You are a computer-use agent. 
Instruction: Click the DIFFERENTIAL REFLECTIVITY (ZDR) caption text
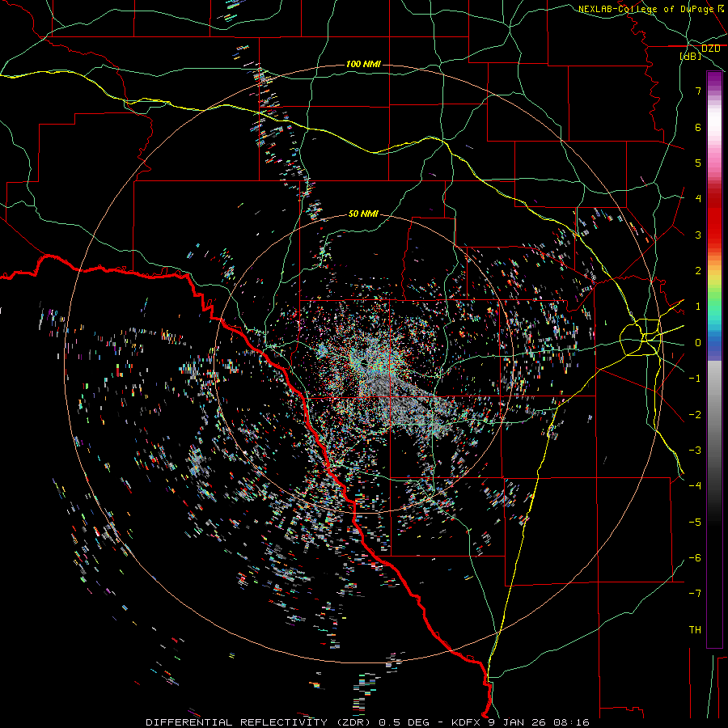tap(259, 722)
